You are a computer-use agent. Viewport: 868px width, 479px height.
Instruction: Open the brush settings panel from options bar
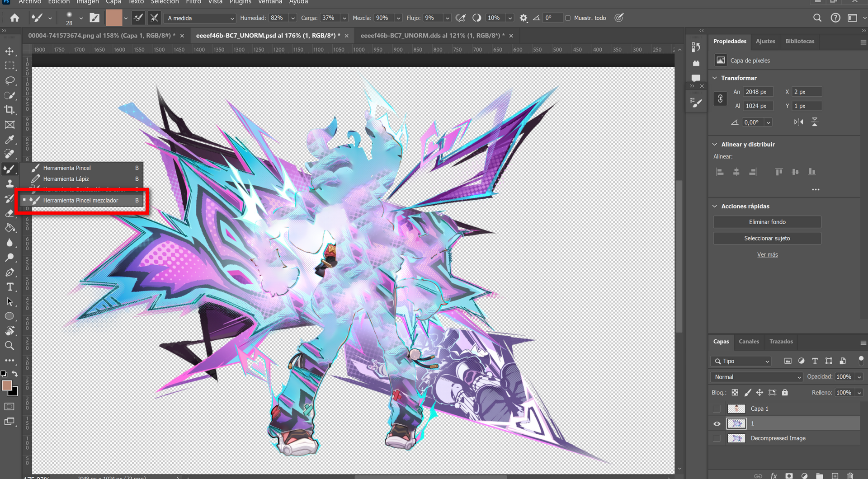click(x=94, y=18)
